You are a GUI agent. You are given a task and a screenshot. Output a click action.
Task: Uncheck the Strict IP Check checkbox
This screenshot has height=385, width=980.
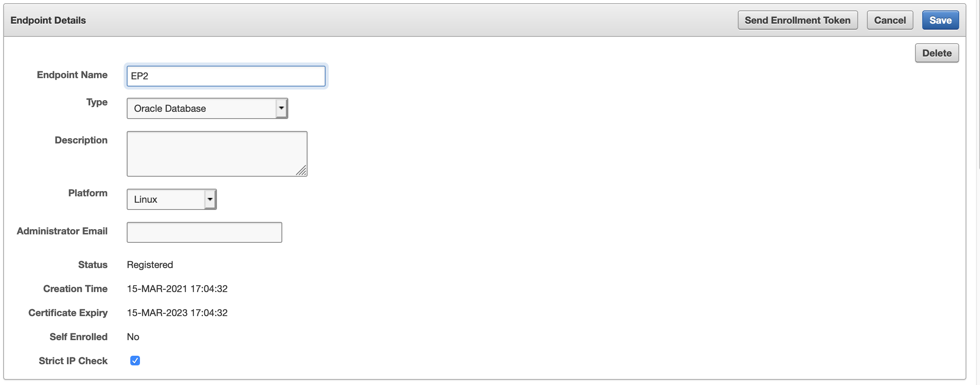(x=135, y=360)
